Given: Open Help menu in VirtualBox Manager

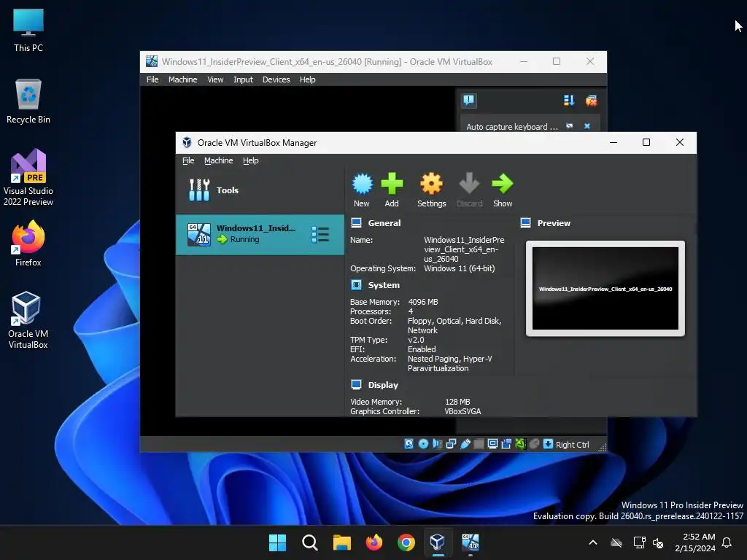Looking at the screenshot, I should coord(251,160).
